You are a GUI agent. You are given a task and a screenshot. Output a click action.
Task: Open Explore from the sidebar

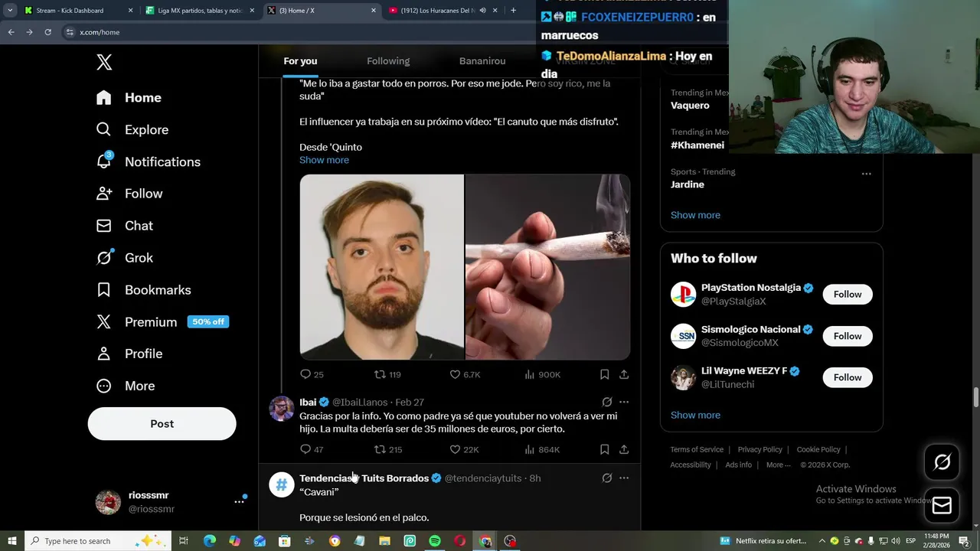click(132, 129)
